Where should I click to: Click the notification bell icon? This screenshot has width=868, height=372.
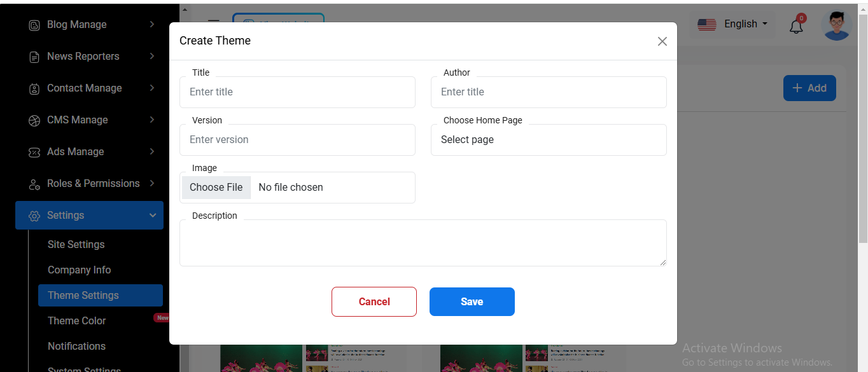click(x=796, y=25)
